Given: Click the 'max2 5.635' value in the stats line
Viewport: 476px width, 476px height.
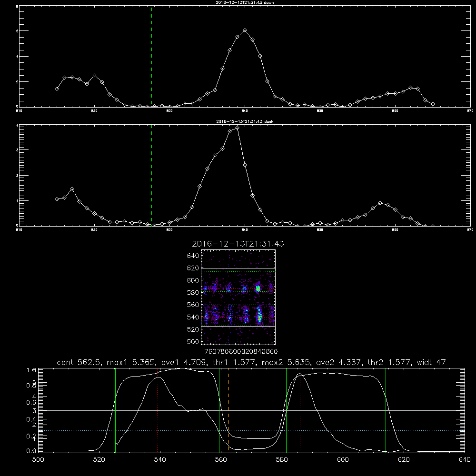Looking at the screenshot, I should pyautogui.click(x=286, y=362).
